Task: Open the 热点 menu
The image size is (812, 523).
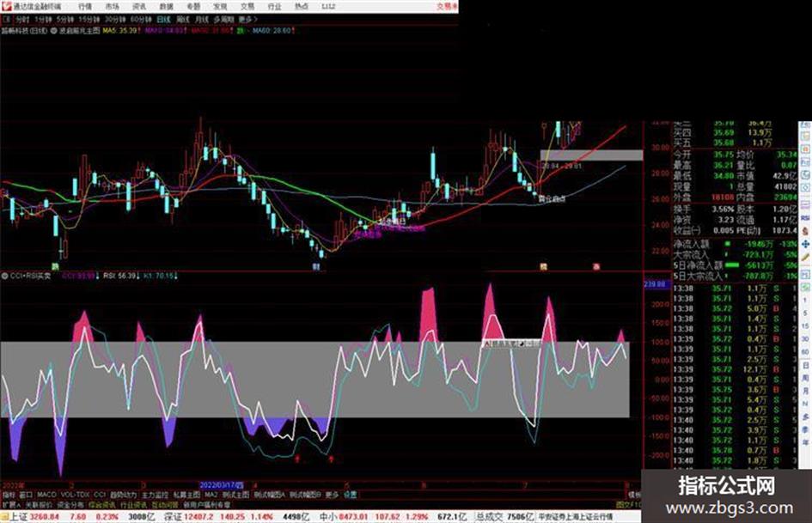Action: (301, 7)
